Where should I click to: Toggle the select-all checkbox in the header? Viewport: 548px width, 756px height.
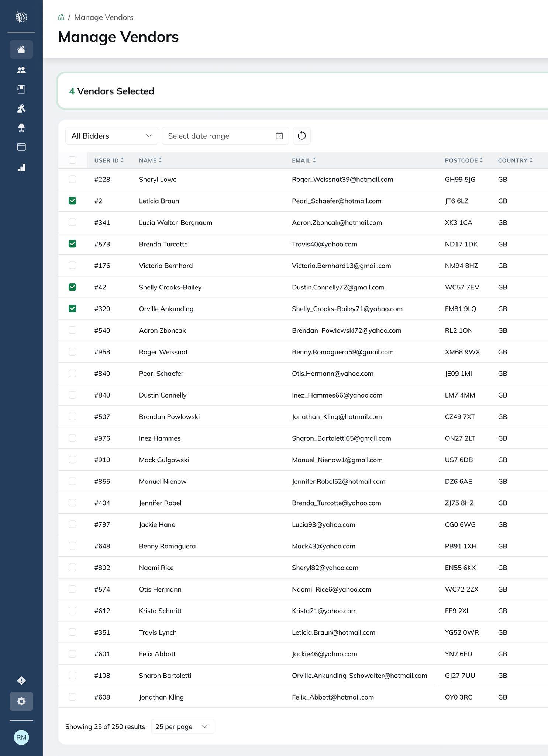click(72, 160)
